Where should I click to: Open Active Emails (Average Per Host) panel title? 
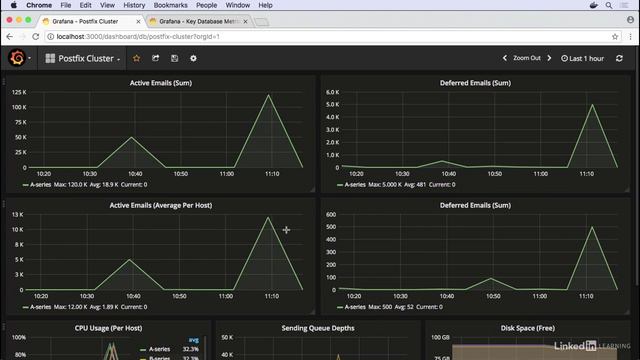pos(161,205)
